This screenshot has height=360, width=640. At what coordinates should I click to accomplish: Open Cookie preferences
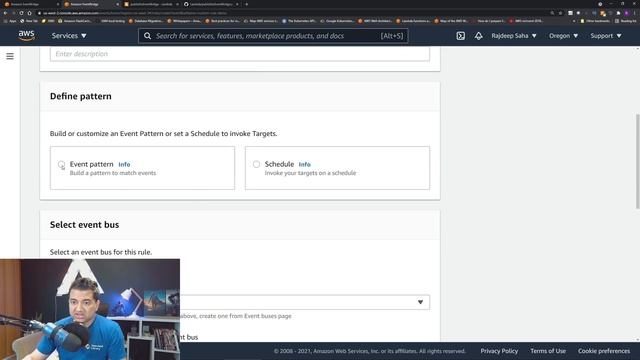coord(604,351)
